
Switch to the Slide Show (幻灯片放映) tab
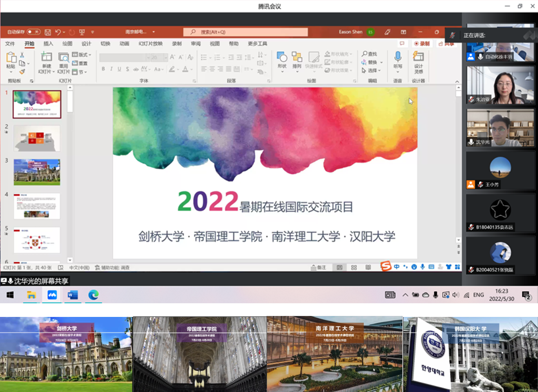click(x=150, y=43)
